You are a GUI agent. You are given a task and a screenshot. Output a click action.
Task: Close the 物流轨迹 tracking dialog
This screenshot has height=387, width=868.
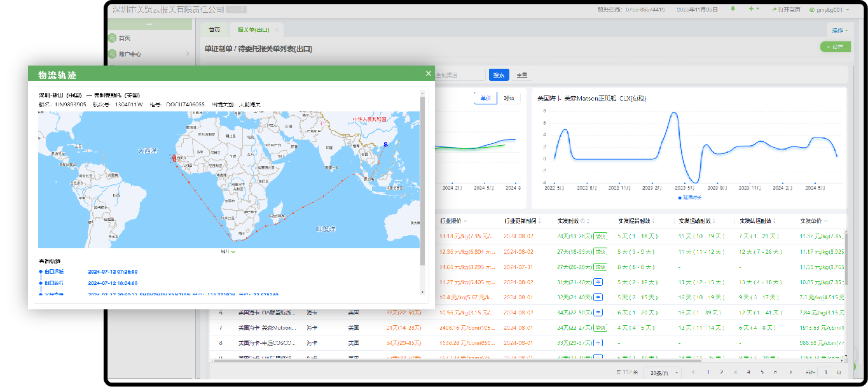[x=428, y=74]
